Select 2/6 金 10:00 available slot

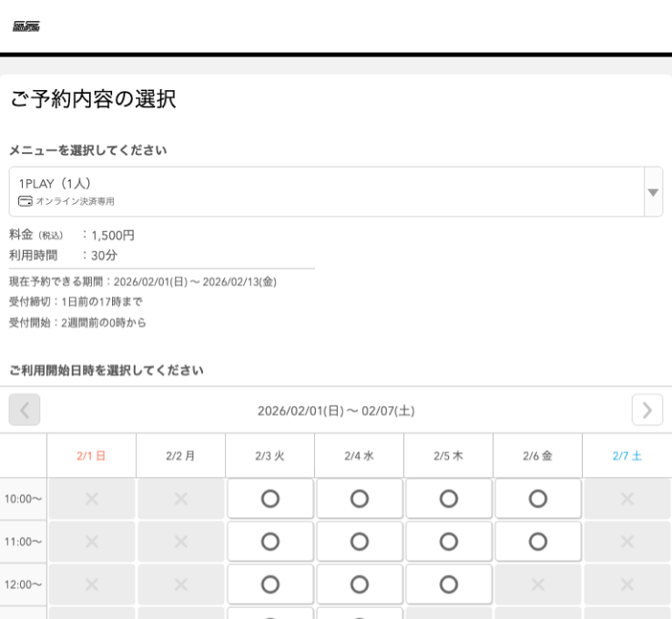tap(538, 499)
